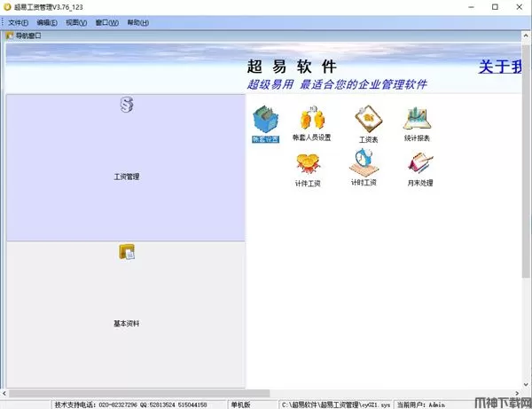Image resolution: width=532 pixels, height=409 pixels.
Task: Open the 月末处理 icon
Action: tap(420, 163)
